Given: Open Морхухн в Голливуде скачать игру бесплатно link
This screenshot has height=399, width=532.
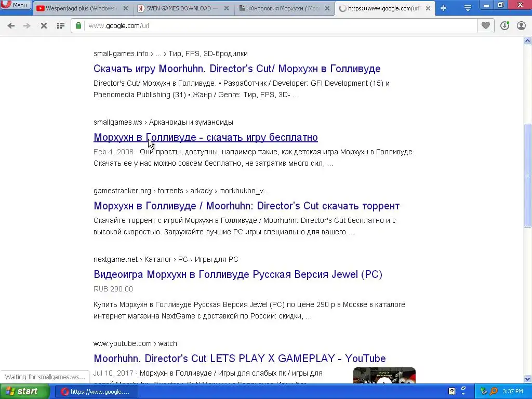Looking at the screenshot, I should [x=206, y=137].
